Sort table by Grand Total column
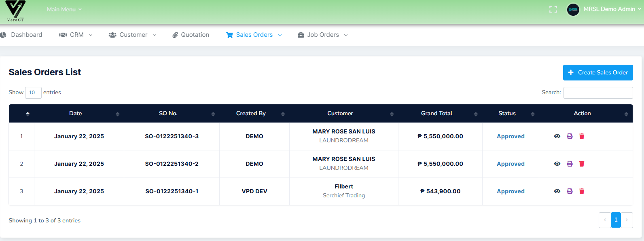This screenshot has width=644, height=241. pos(441,114)
